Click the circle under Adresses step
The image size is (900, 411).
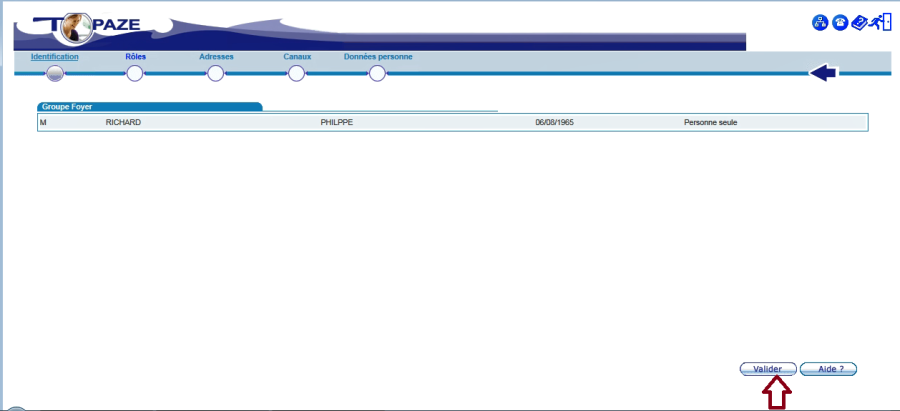(216, 73)
